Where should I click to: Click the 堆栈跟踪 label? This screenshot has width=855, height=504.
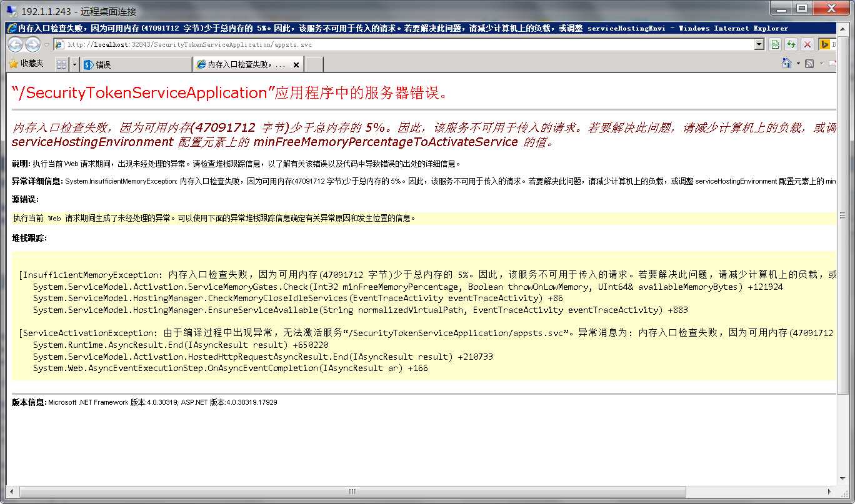(29, 238)
